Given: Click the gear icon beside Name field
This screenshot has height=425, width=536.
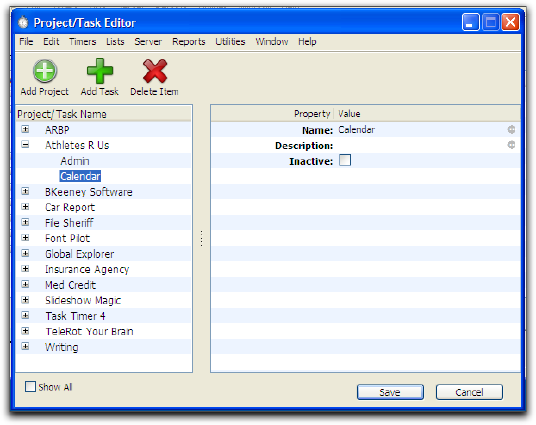Looking at the screenshot, I should tap(511, 130).
